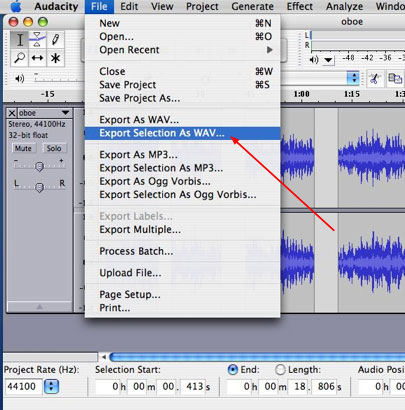Click the 1:00 mark on timeline ruler
405x410 pixels.
(x=301, y=94)
